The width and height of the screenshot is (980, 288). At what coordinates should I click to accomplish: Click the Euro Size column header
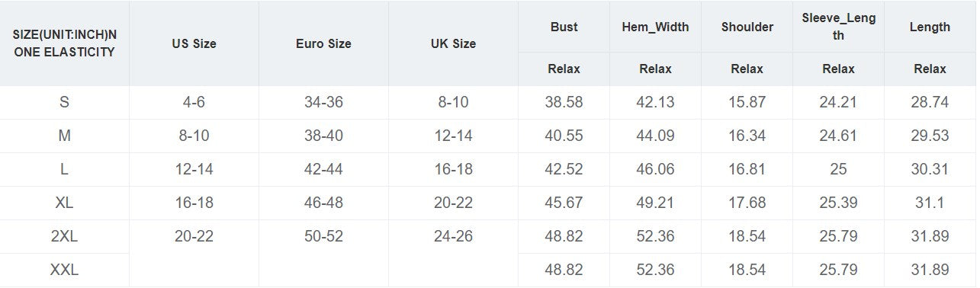click(323, 43)
